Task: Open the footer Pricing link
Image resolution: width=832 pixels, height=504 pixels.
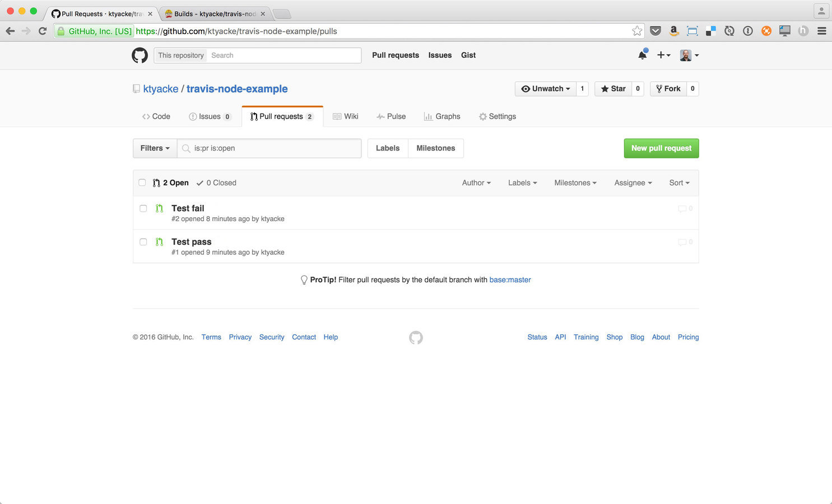Action: coord(688,337)
